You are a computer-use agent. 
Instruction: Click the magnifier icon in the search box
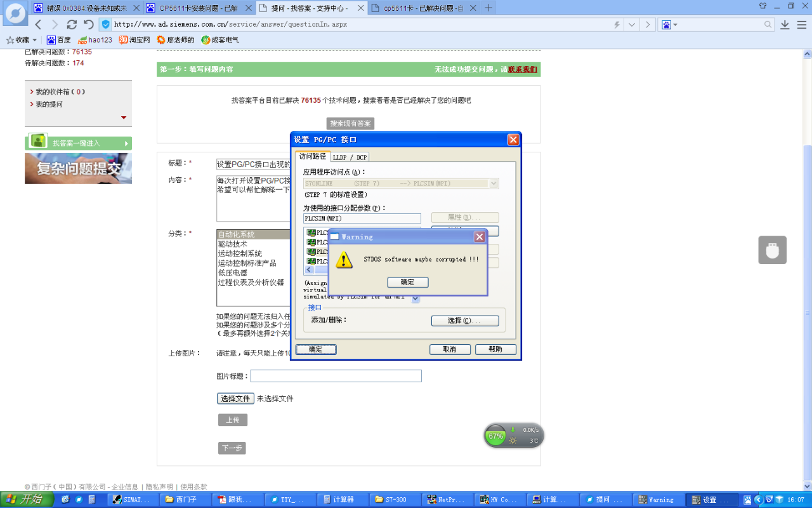click(768, 24)
